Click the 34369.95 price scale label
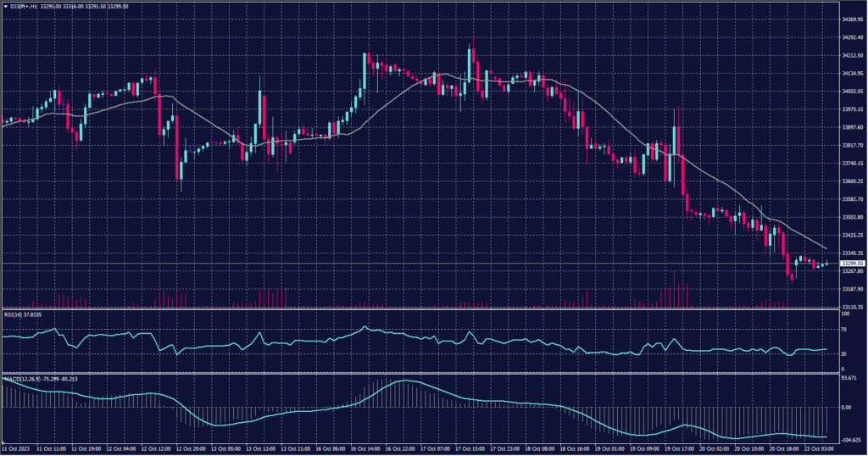 coord(852,19)
